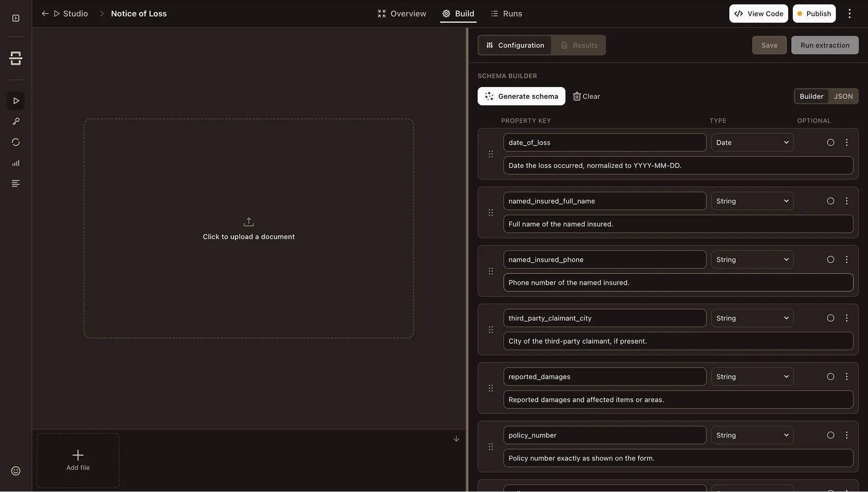The width and height of the screenshot is (868, 492).
Task: Toggle optional for named_insured_phone
Action: pyautogui.click(x=830, y=260)
